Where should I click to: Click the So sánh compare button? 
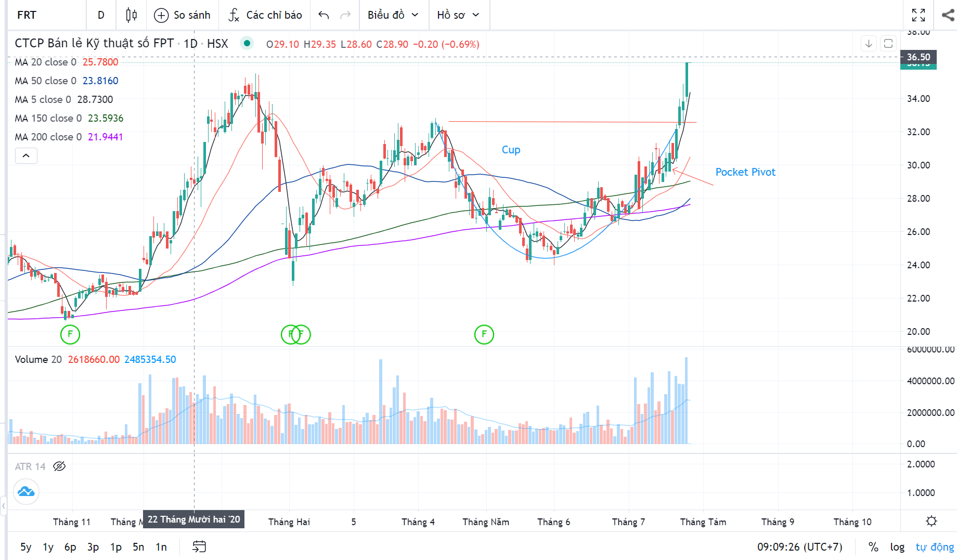(x=183, y=15)
